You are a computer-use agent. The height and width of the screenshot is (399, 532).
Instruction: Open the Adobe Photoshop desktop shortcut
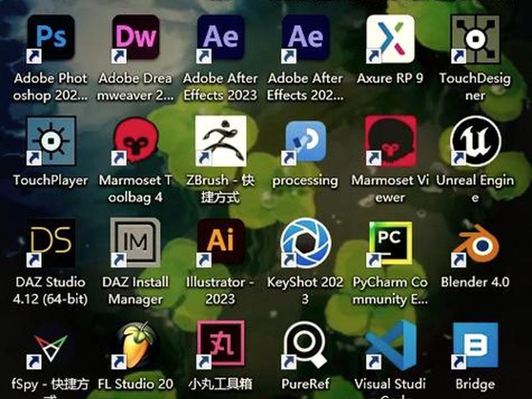(51, 39)
